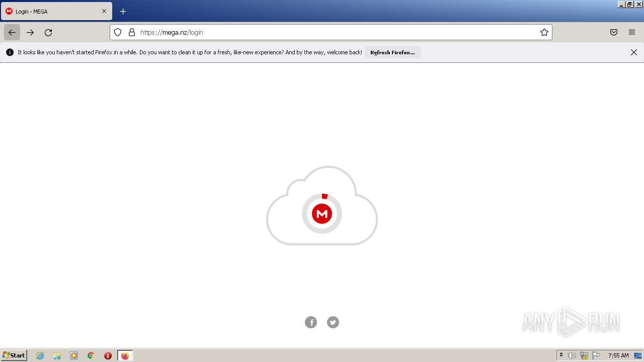Open the volume speaker control

(x=572, y=355)
